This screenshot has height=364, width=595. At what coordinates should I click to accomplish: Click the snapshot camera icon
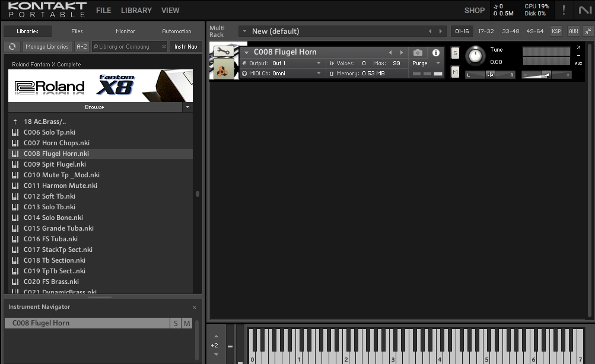pos(418,52)
